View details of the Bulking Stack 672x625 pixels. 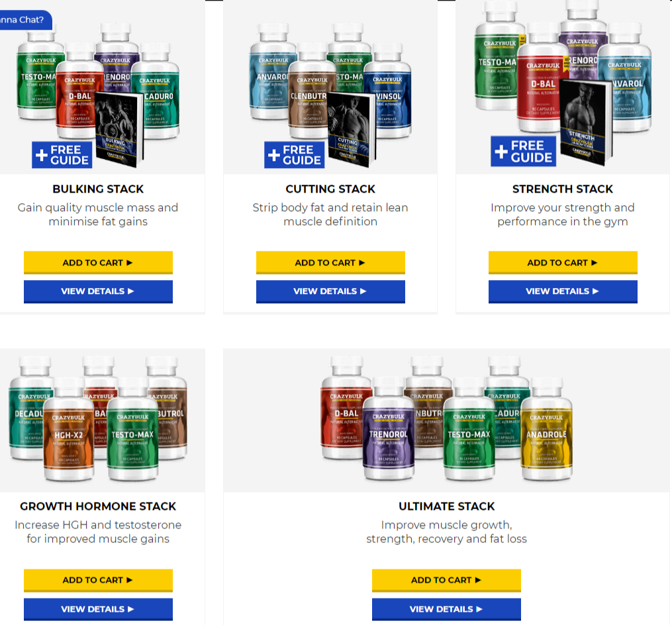(98, 291)
